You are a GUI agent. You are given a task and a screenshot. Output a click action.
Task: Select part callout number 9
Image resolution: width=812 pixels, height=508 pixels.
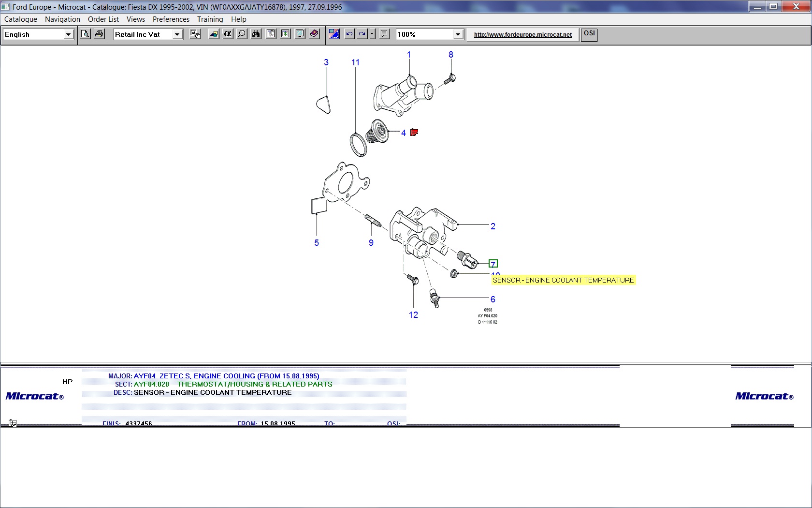[371, 243]
